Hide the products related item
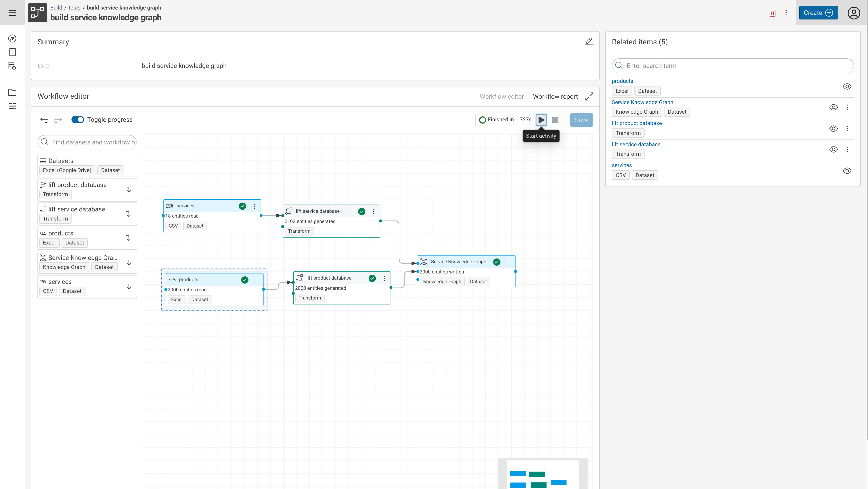This screenshot has height=489, width=868. coord(847,86)
